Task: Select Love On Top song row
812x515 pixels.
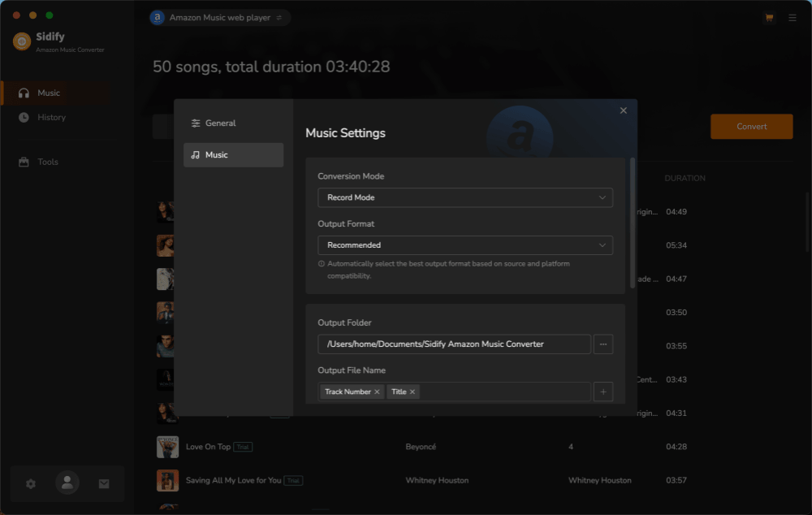Action: (473, 447)
